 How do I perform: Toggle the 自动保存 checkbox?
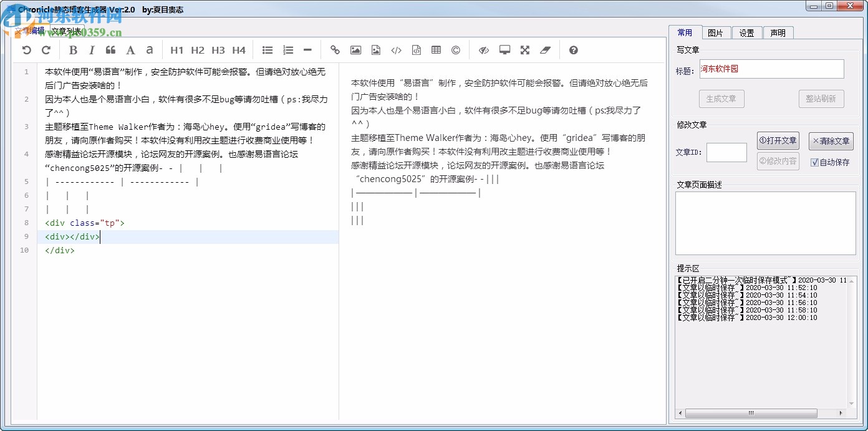(x=814, y=162)
